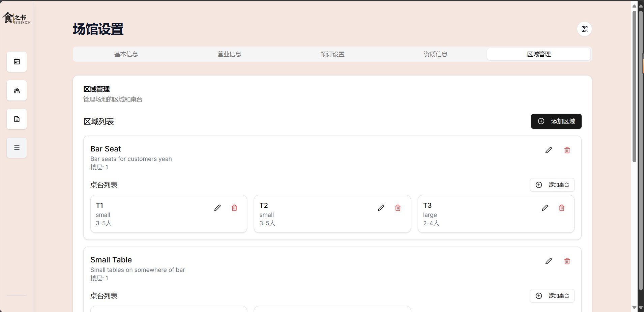Click the document icon in sidebar
The width and height of the screenshot is (644, 312).
(x=17, y=119)
